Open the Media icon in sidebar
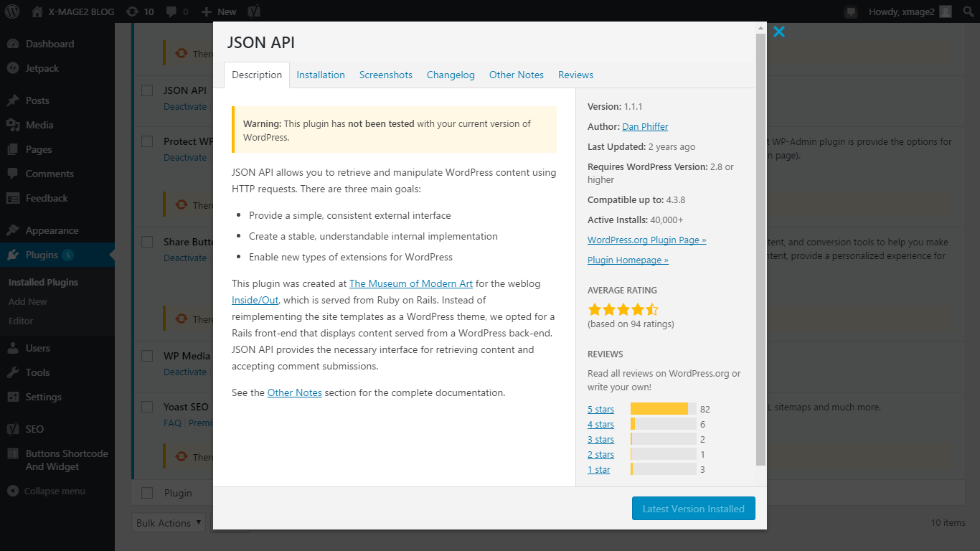 [13, 125]
